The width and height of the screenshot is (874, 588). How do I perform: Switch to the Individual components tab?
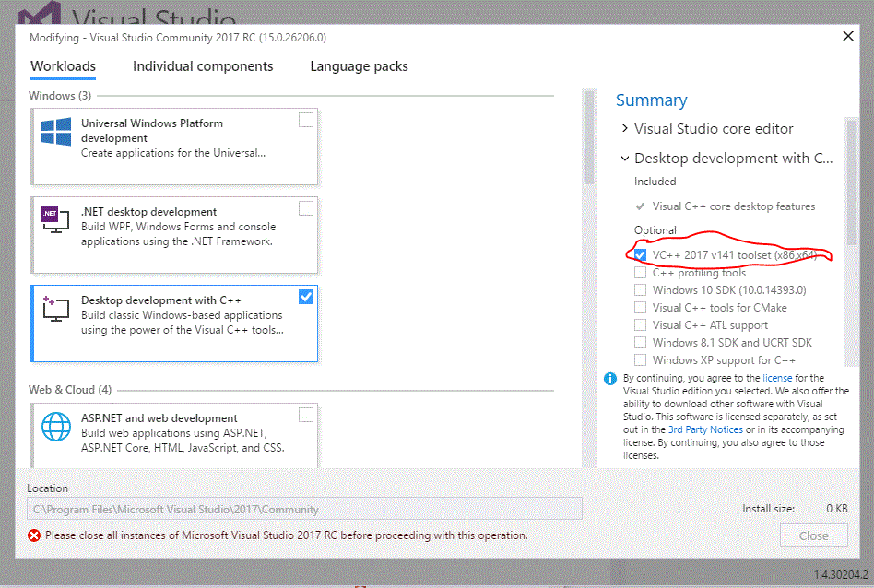point(203,66)
